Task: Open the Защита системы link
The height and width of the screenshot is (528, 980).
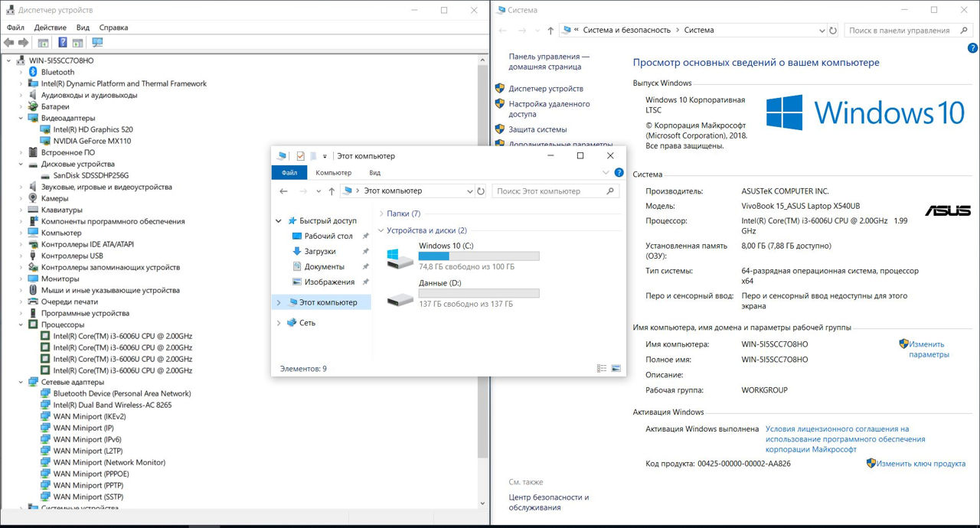Action: click(537, 129)
